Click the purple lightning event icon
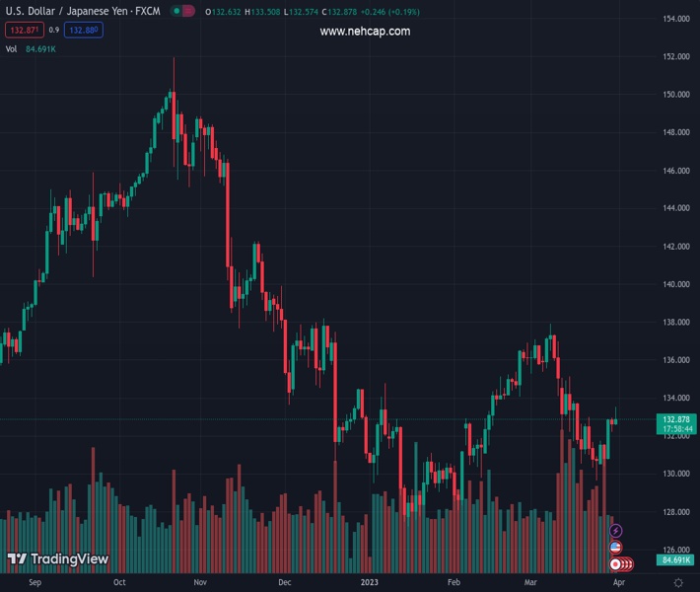 pyautogui.click(x=616, y=532)
